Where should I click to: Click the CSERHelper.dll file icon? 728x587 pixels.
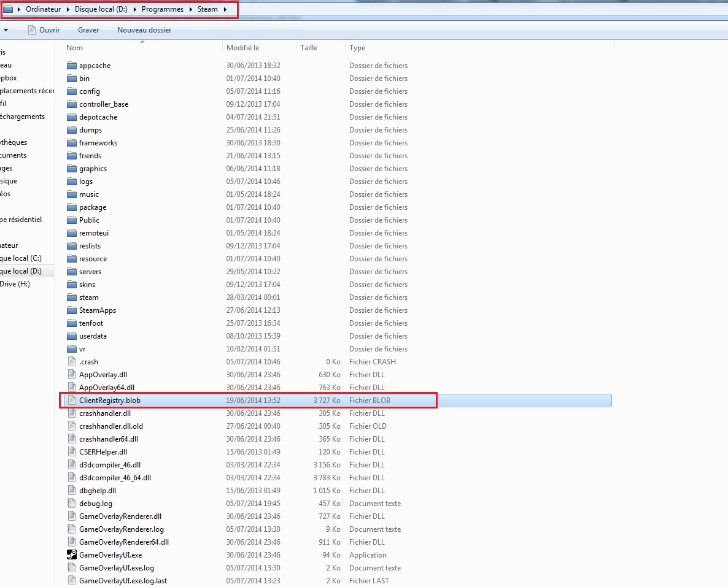pyautogui.click(x=71, y=451)
